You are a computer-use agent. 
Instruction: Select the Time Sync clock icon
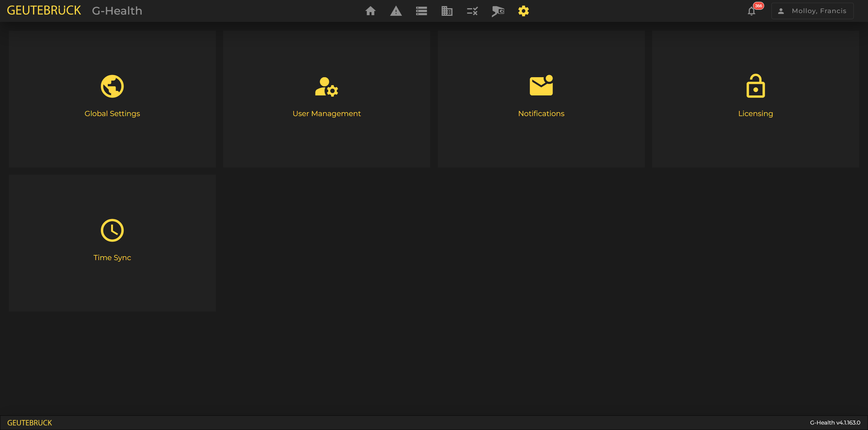pos(112,230)
